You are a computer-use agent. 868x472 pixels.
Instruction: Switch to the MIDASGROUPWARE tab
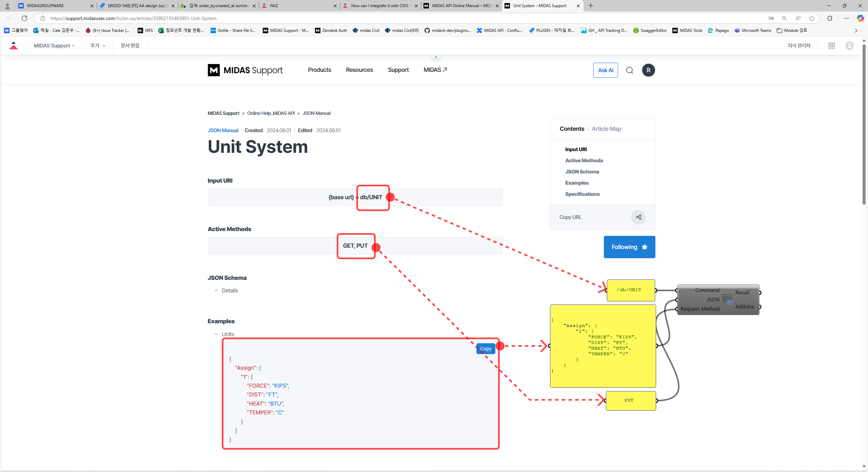pyautogui.click(x=56, y=6)
